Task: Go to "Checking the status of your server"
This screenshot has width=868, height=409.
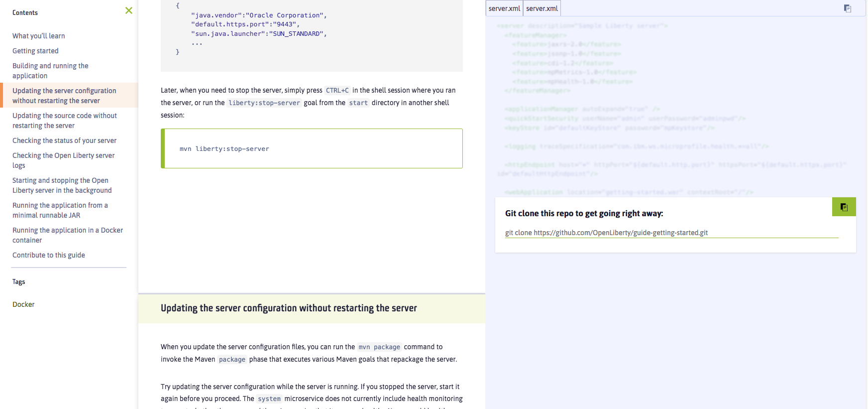Action: pyautogui.click(x=64, y=140)
